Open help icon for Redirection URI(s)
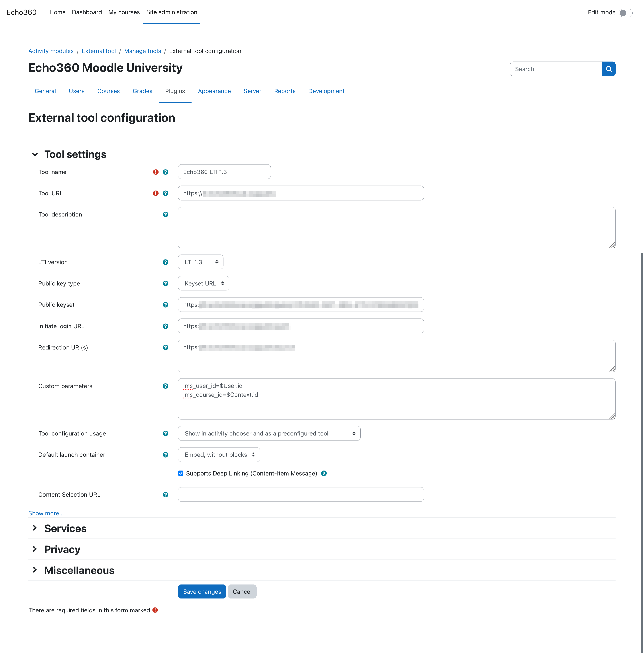Image resolution: width=644 pixels, height=653 pixels. click(165, 347)
